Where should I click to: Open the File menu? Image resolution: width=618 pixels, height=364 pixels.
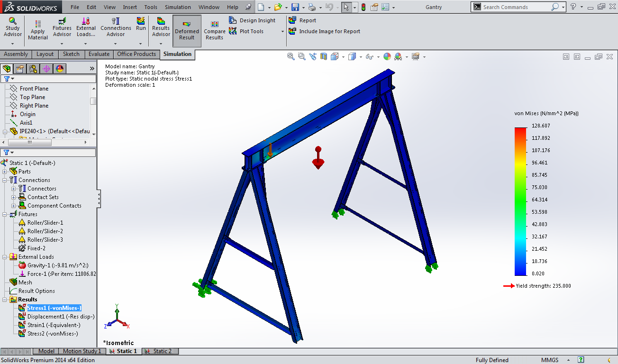[x=75, y=7]
